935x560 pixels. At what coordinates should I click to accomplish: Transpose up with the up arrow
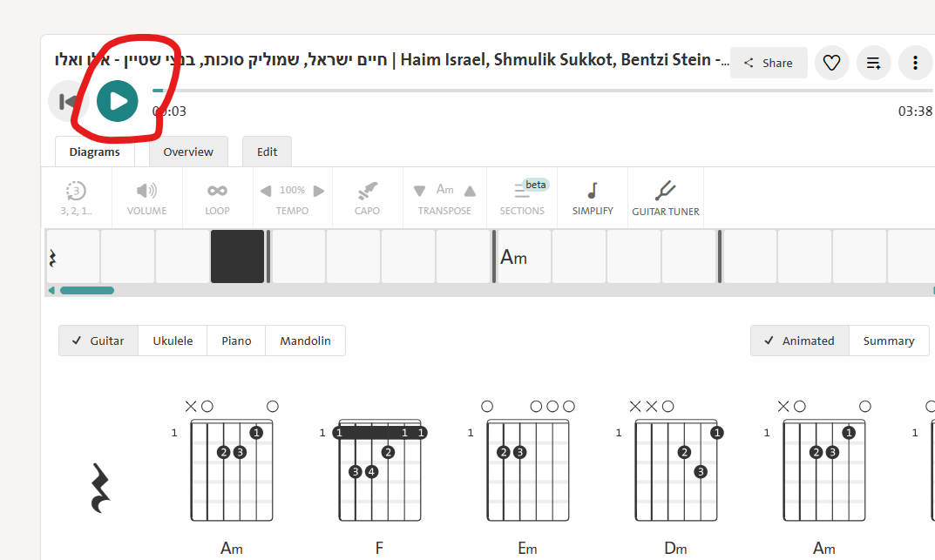pos(470,191)
